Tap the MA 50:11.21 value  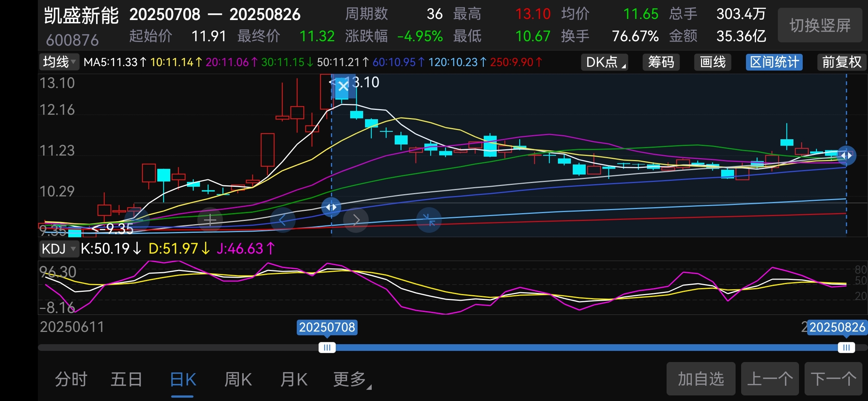[343, 62]
